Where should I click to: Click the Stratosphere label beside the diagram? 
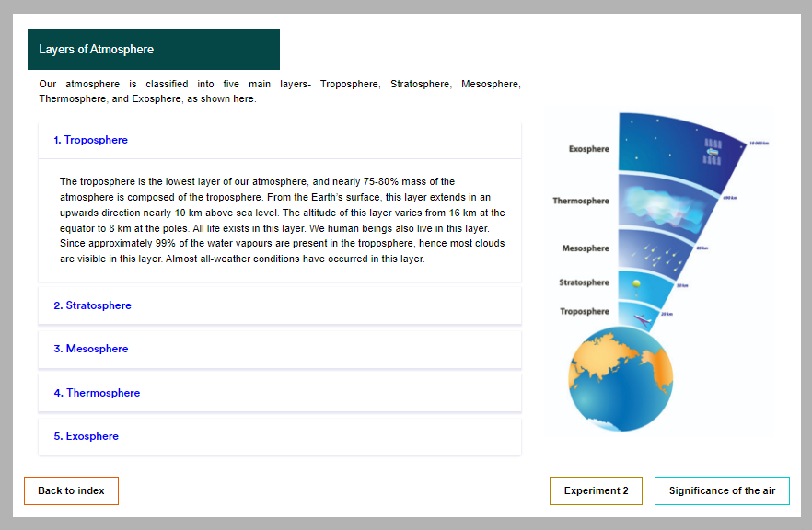point(584,282)
